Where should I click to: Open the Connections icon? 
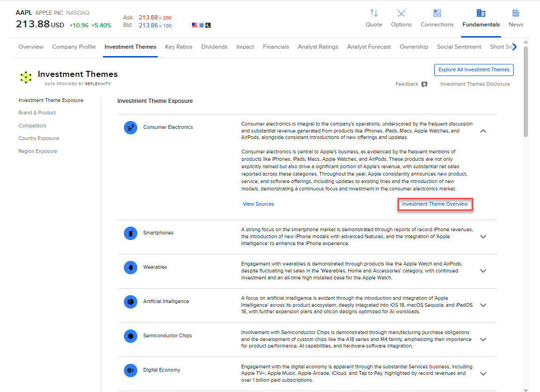pyautogui.click(x=437, y=13)
